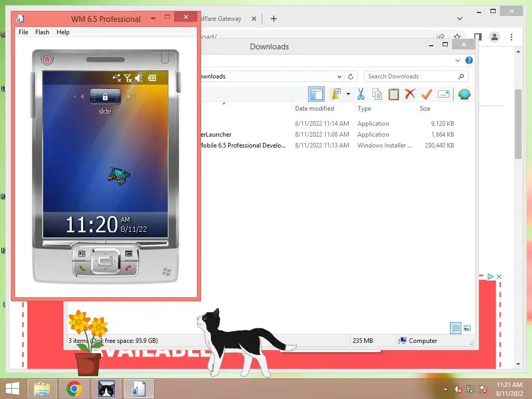This screenshot has width=532, height=399.
Task: Close the Cloudflare Gateway browser tab
Action: pyautogui.click(x=254, y=19)
